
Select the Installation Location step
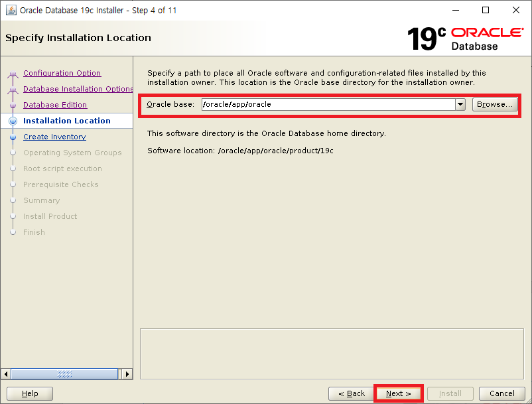(x=67, y=121)
